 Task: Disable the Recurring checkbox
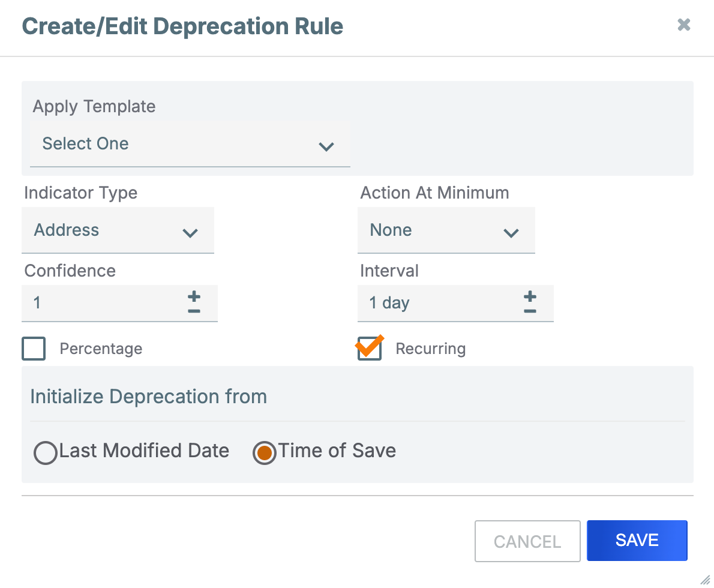pos(369,349)
